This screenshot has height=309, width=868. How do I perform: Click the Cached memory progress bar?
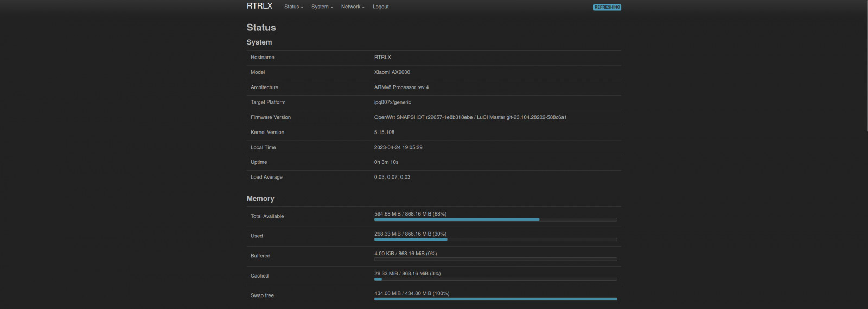click(495, 279)
